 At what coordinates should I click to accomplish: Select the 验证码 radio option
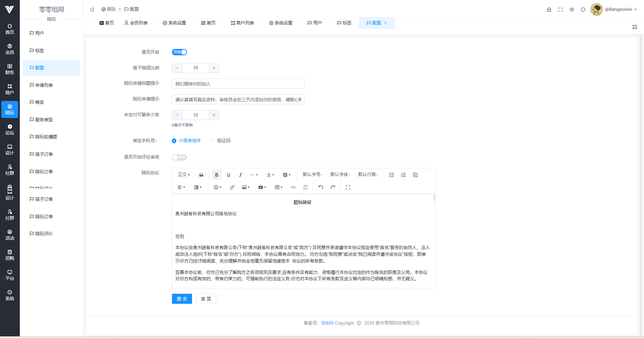pos(212,141)
